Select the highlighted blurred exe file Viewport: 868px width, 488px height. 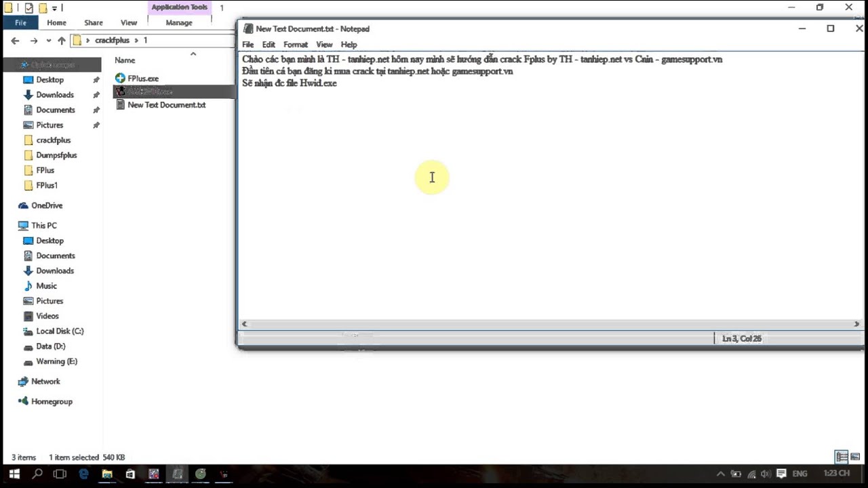pos(174,91)
